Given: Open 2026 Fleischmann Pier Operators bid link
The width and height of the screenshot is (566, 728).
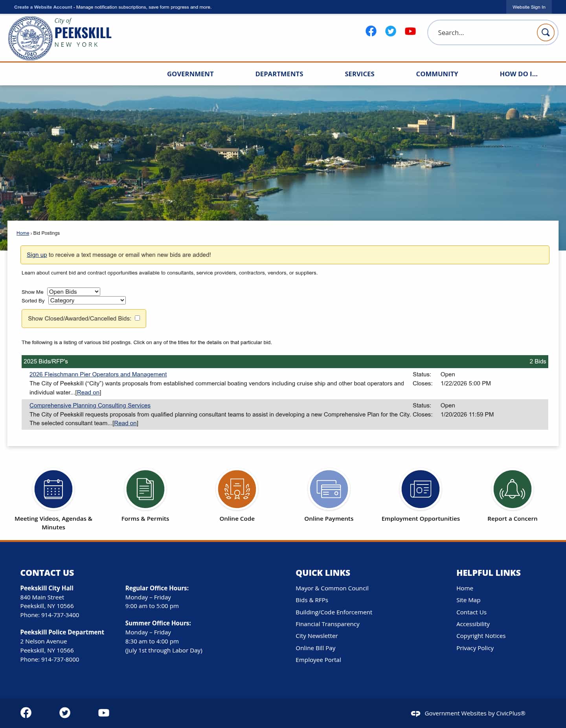Looking at the screenshot, I should (x=98, y=374).
